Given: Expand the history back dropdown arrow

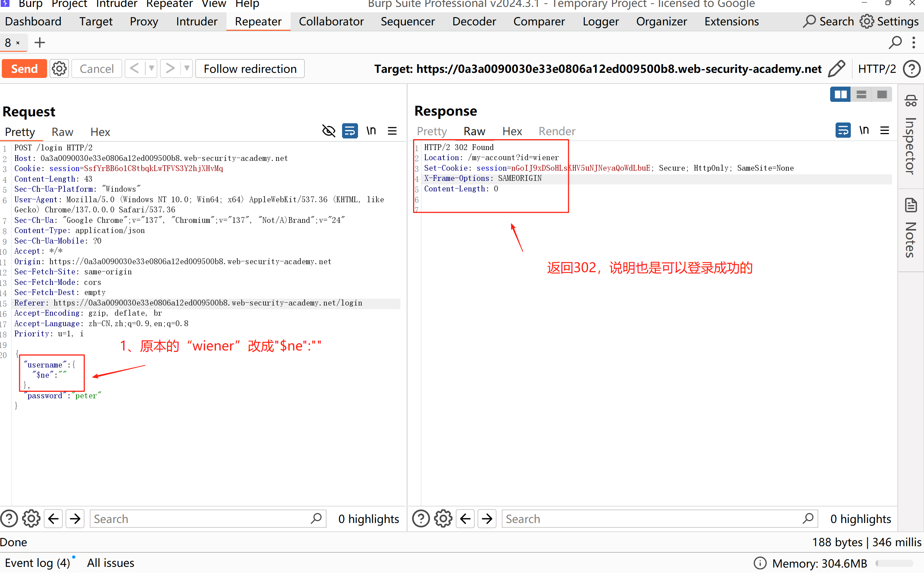Looking at the screenshot, I should point(151,68).
